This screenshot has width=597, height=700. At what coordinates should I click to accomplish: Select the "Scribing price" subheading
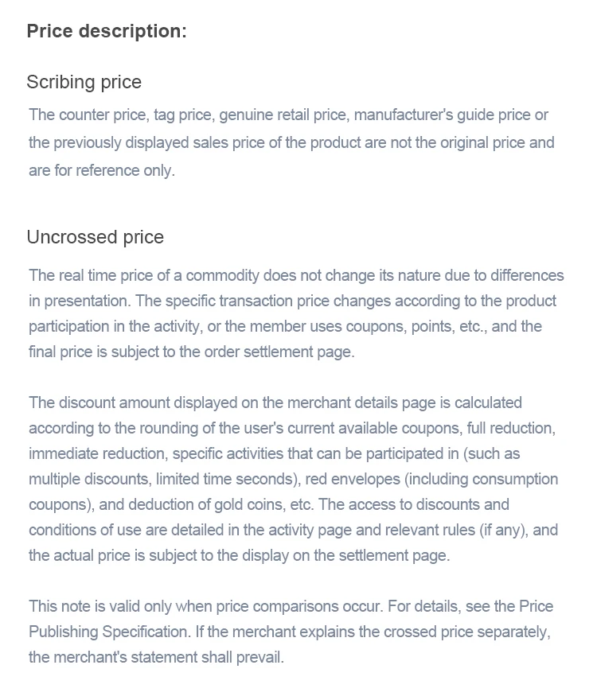click(84, 82)
